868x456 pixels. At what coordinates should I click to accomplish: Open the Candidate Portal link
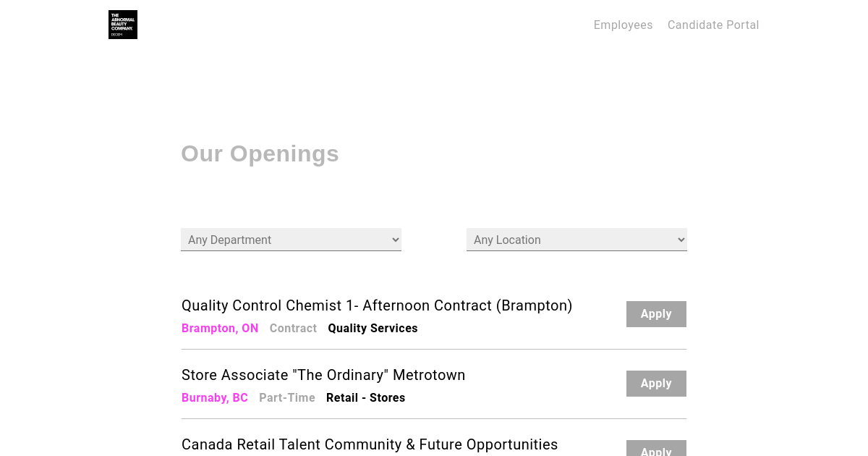click(713, 25)
